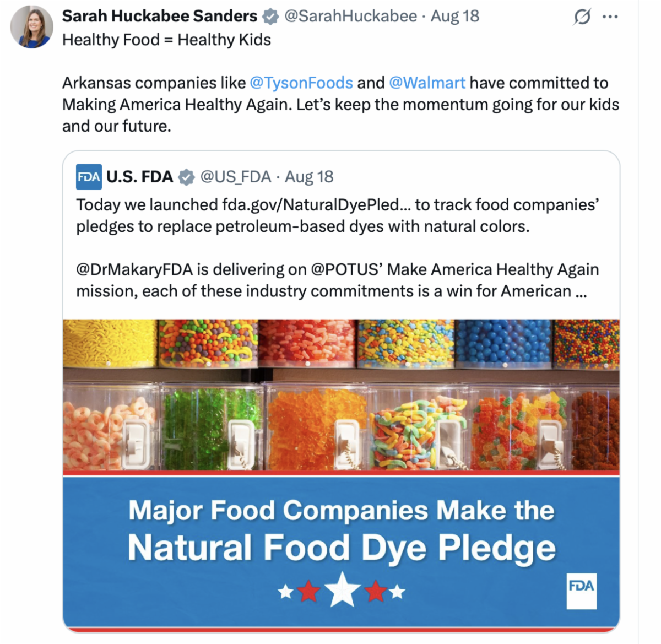Image resolution: width=661 pixels, height=644 pixels.
Task: Open quoted tweet's Aug 18 timestamp
Action: [309, 177]
